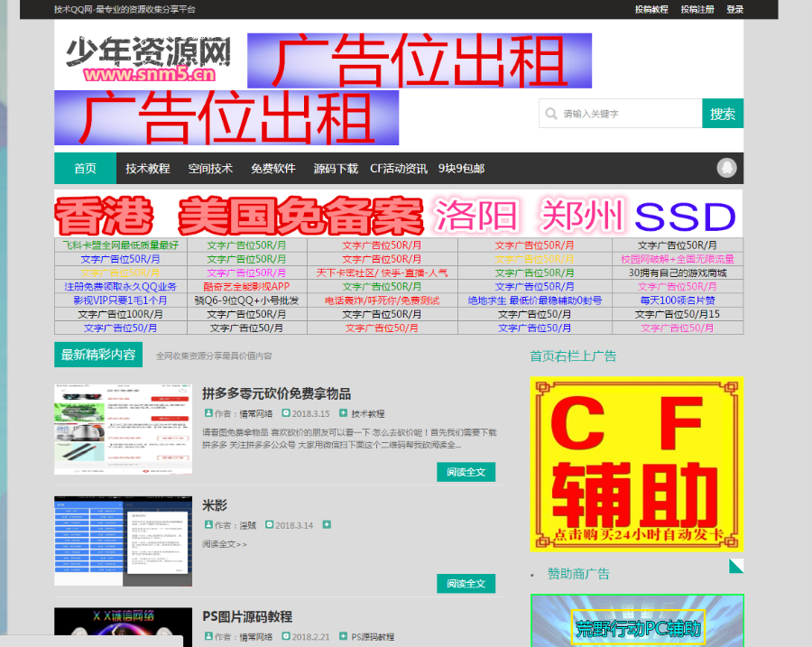The image size is (812, 647).
Task: Click 文字广告位50/月15 ad cell
Action: 678,314
